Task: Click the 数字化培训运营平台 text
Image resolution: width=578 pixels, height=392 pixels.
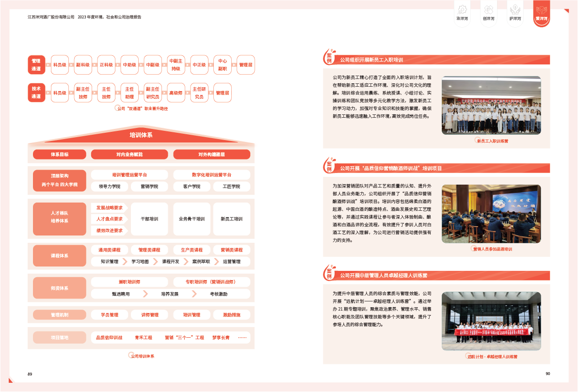Action: [211, 174]
